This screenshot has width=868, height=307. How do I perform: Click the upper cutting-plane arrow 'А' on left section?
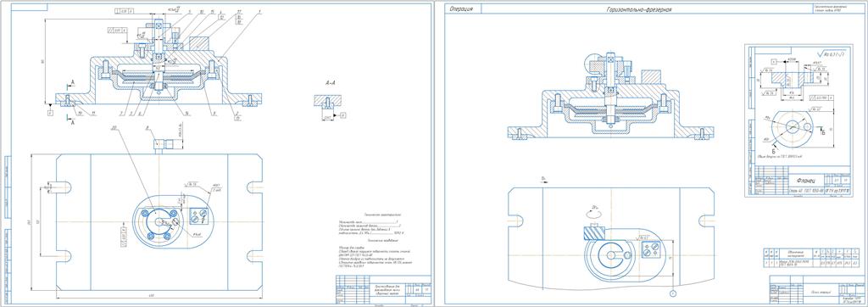coord(71,84)
